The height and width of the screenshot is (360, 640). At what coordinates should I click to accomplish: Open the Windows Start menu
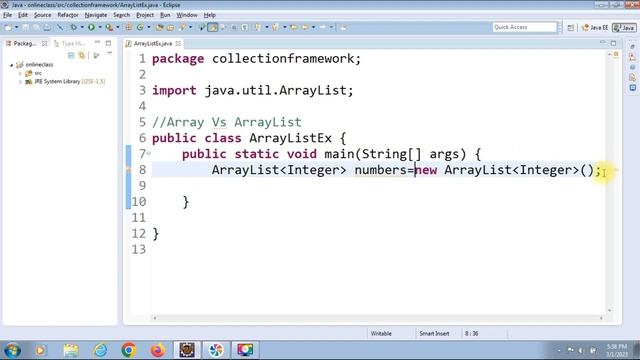[13, 350]
